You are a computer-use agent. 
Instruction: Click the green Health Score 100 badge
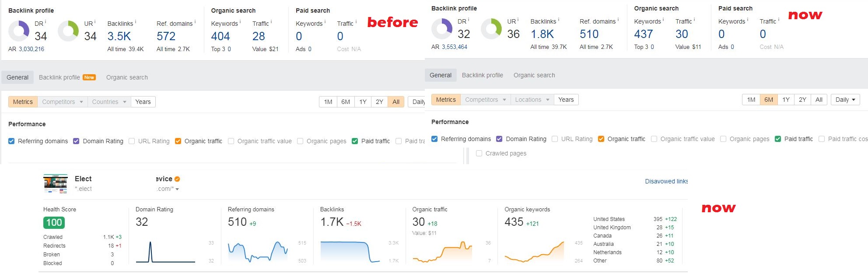click(x=54, y=223)
